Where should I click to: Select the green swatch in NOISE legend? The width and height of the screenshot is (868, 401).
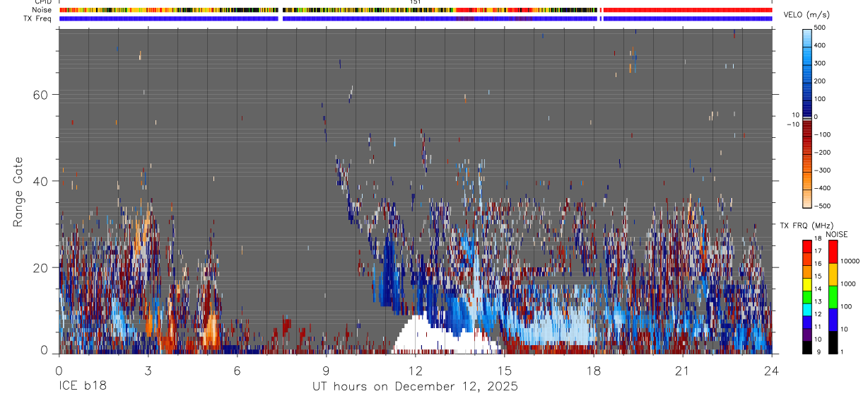point(833,297)
